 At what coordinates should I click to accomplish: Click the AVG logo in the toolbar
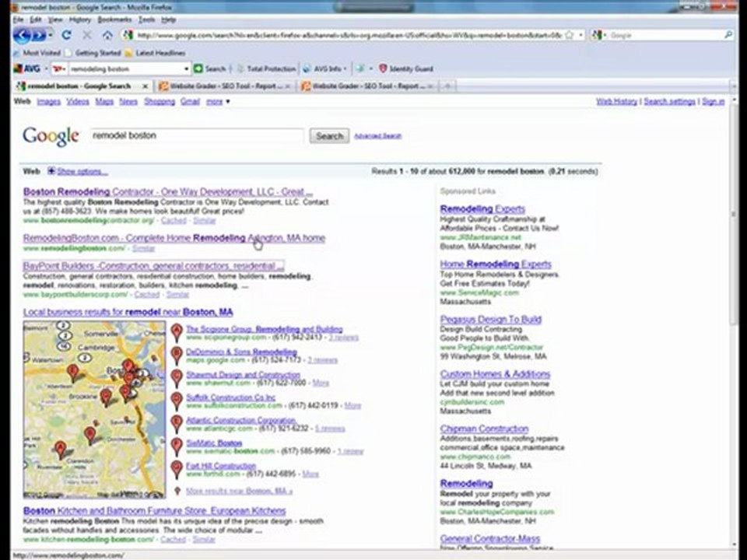[26, 68]
